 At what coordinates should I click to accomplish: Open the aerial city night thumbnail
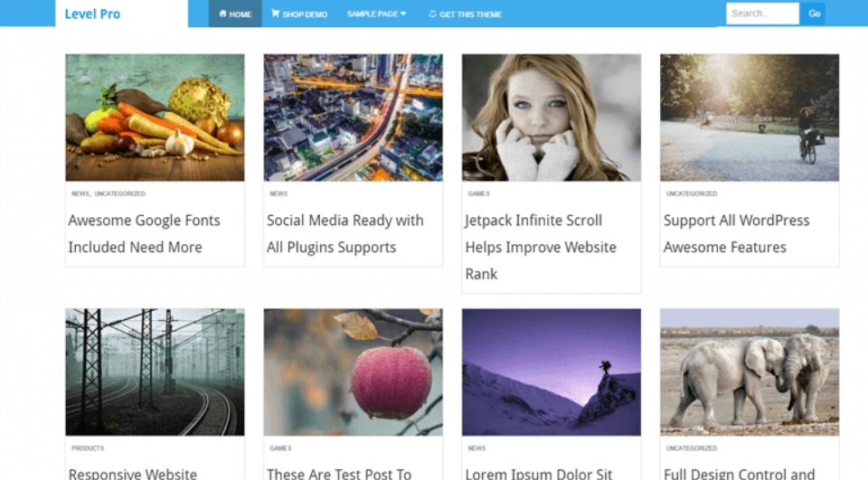pyautogui.click(x=353, y=118)
